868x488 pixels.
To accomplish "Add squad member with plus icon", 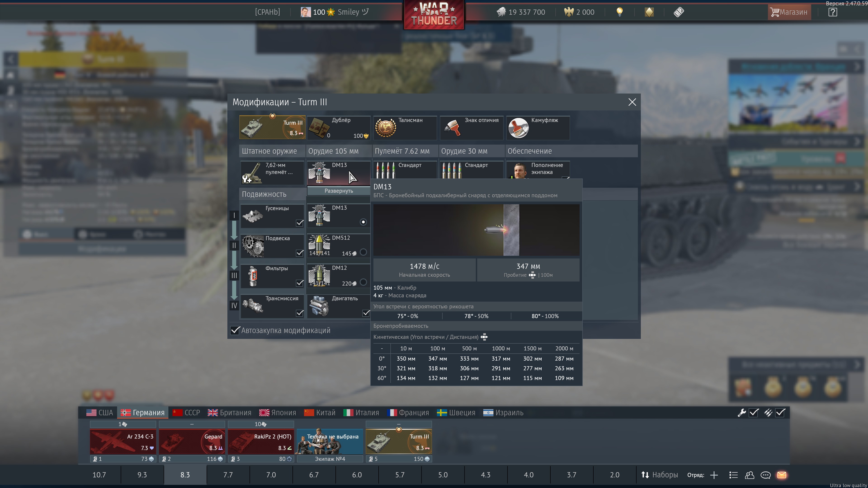I will (714, 475).
